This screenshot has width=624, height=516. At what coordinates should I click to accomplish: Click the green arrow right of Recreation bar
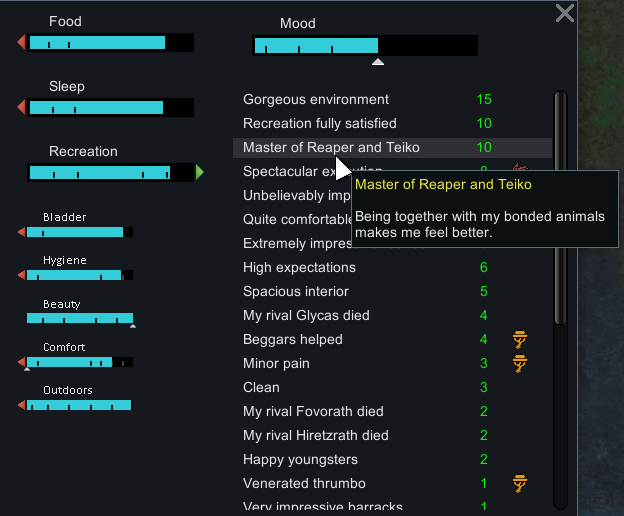(200, 172)
